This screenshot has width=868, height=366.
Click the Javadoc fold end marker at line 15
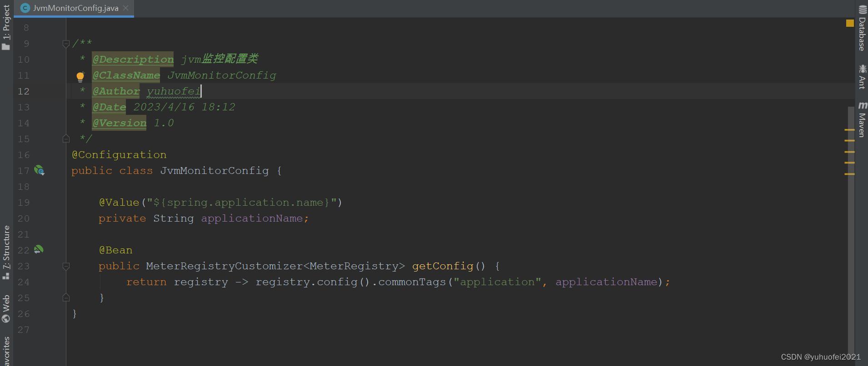pyautogui.click(x=66, y=138)
